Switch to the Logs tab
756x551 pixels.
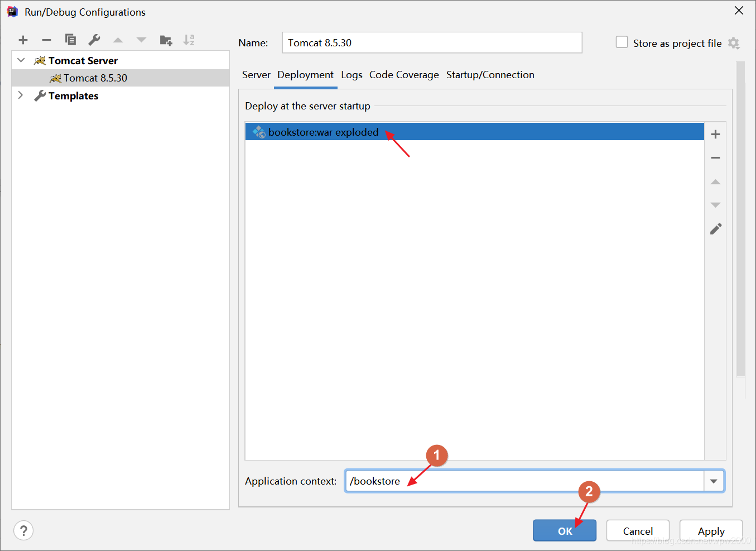coord(351,75)
